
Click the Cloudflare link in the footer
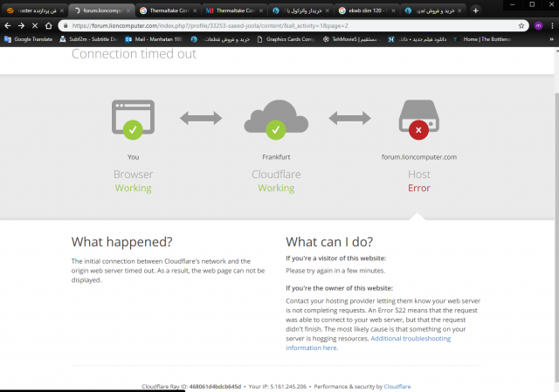click(x=397, y=386)
